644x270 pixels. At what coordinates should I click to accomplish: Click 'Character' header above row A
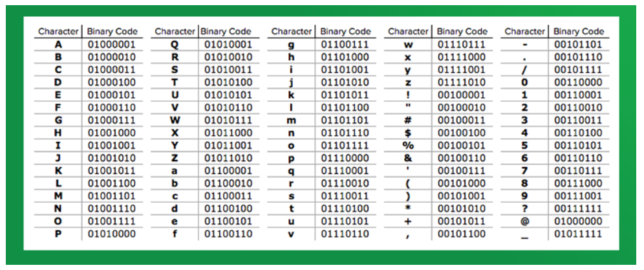click(x=58, y=31)
